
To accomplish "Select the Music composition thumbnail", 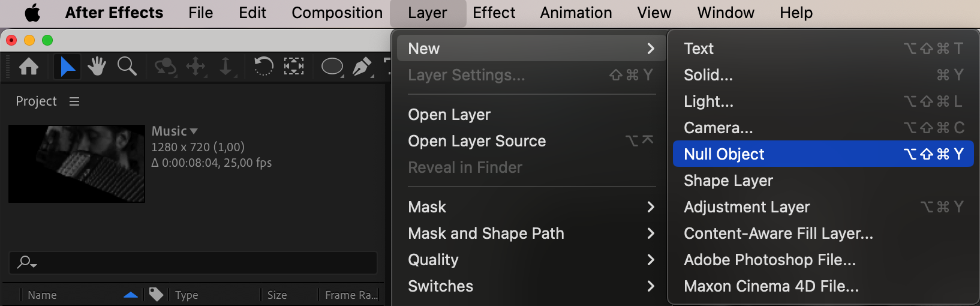I will click(x=77, y=163).
